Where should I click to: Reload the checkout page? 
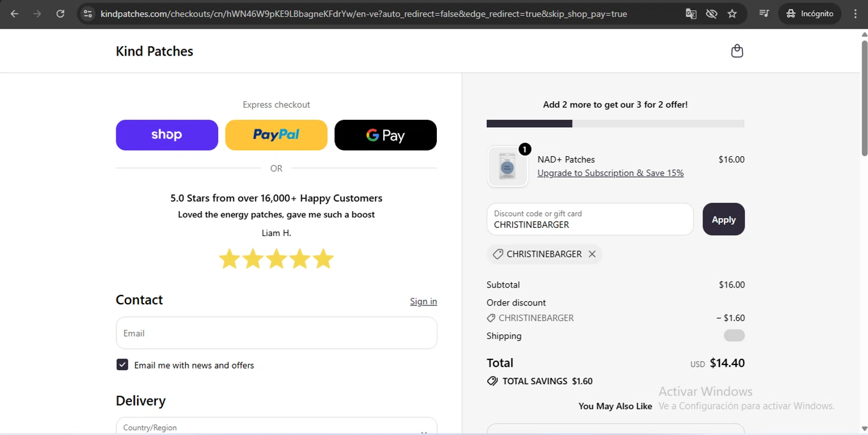pyautogui.click(x=60, y=13)
